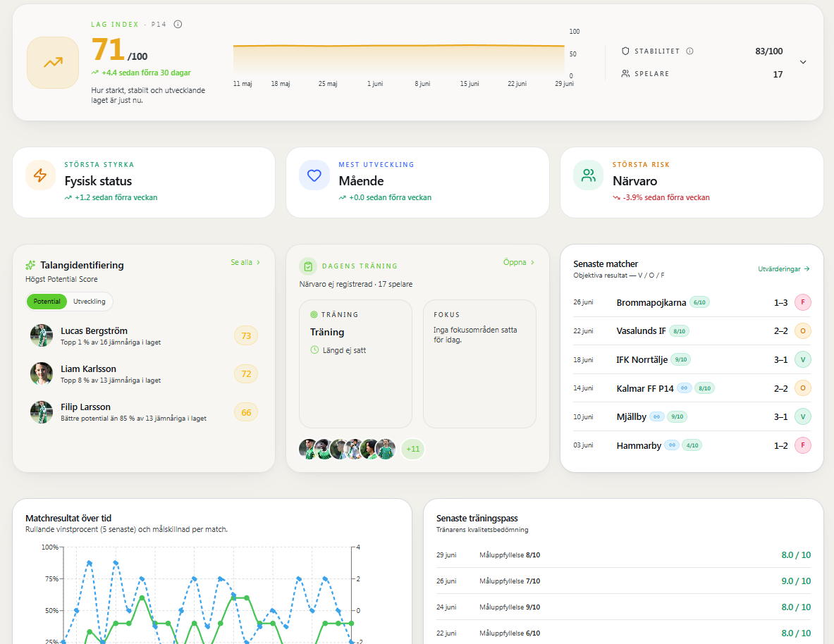Viewport: 834px width, 644px height.
Task: Open the Fysisk status strength card
Action: click(144, 182)
